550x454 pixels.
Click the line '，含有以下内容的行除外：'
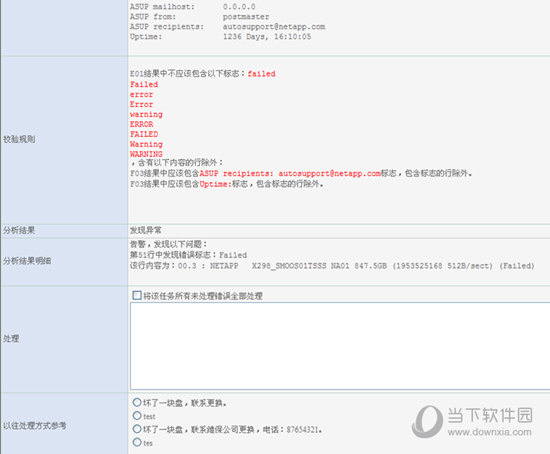pyautogui.click(x=176, y=163)
